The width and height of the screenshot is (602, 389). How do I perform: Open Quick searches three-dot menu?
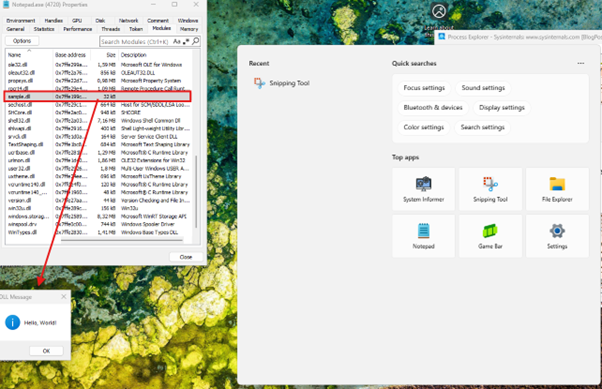tap(580, 63)
